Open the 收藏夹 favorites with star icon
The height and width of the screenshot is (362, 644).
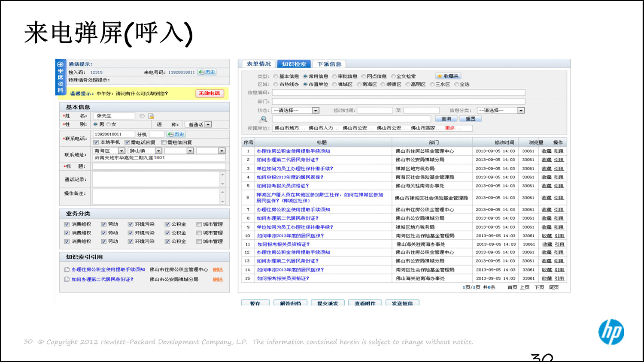(x=447, y=75)
